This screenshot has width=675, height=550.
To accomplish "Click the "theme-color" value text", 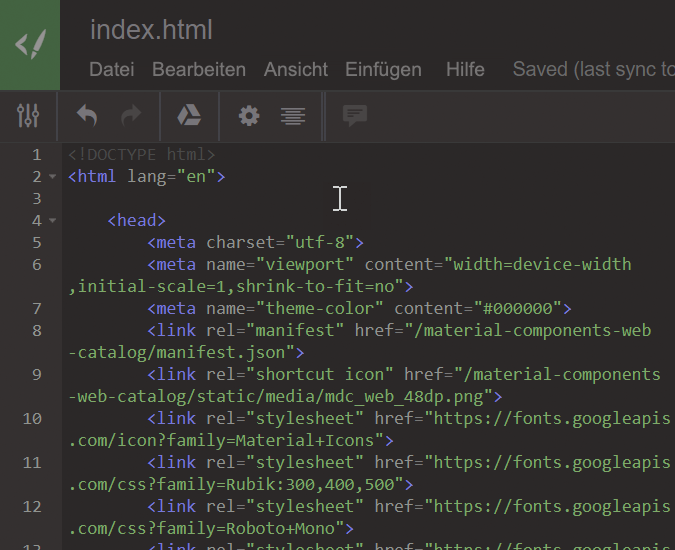I will click(x=319, y=309).
